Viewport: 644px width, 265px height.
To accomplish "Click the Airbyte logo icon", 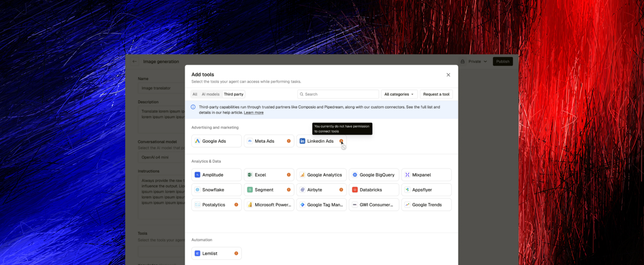I will pos(302,190).
